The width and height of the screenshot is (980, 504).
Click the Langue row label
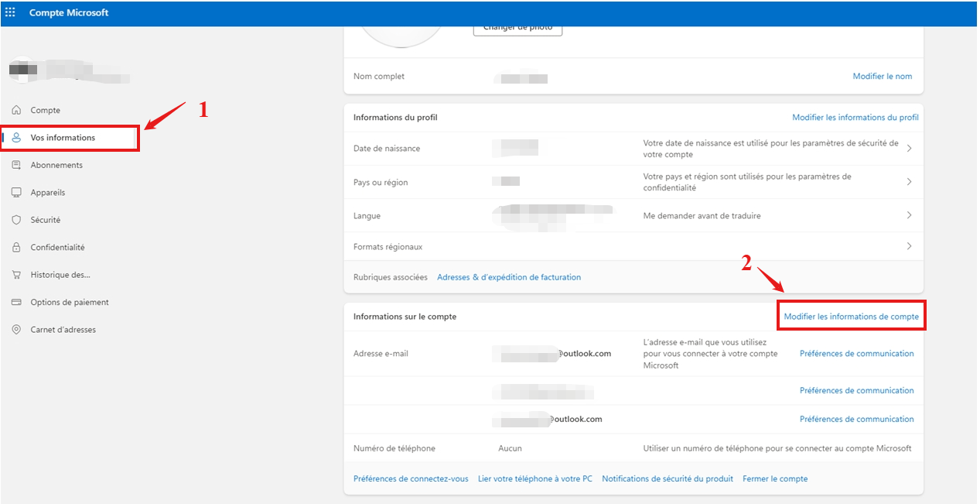click(x=367, y=216)
